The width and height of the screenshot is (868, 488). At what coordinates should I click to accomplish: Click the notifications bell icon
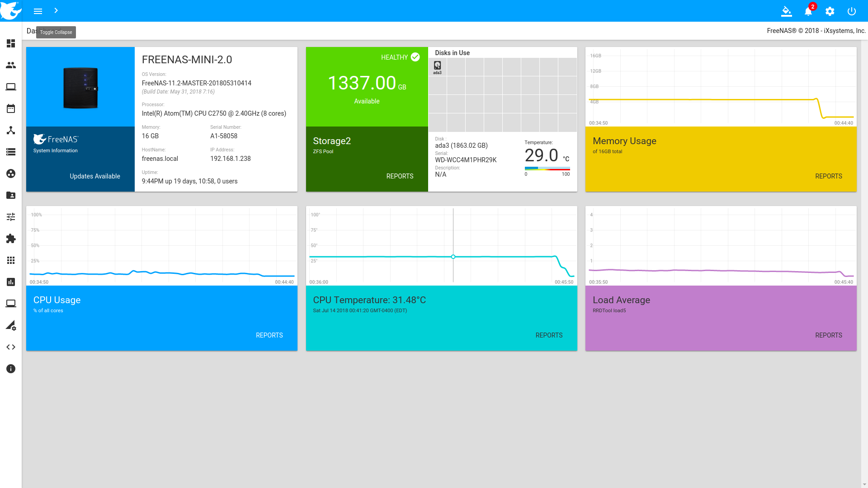[808, 11]
